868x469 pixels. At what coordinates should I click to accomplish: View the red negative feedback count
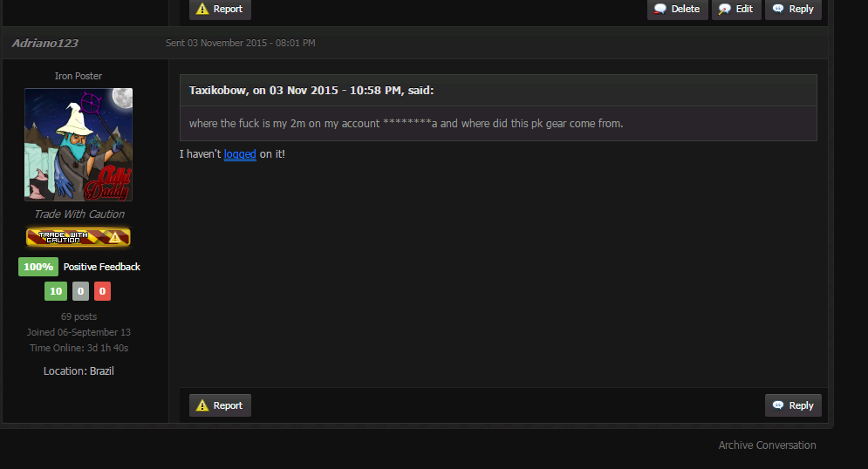click(x=102, y=291)
